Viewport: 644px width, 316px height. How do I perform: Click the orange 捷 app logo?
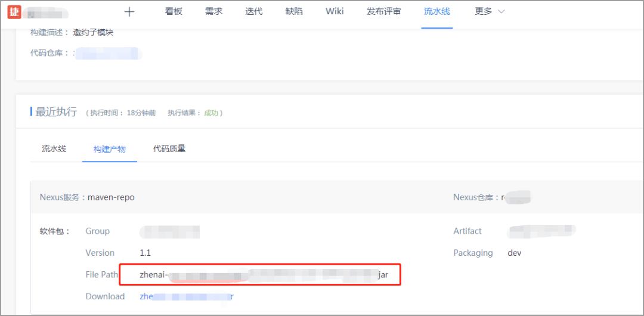point(14,13)
